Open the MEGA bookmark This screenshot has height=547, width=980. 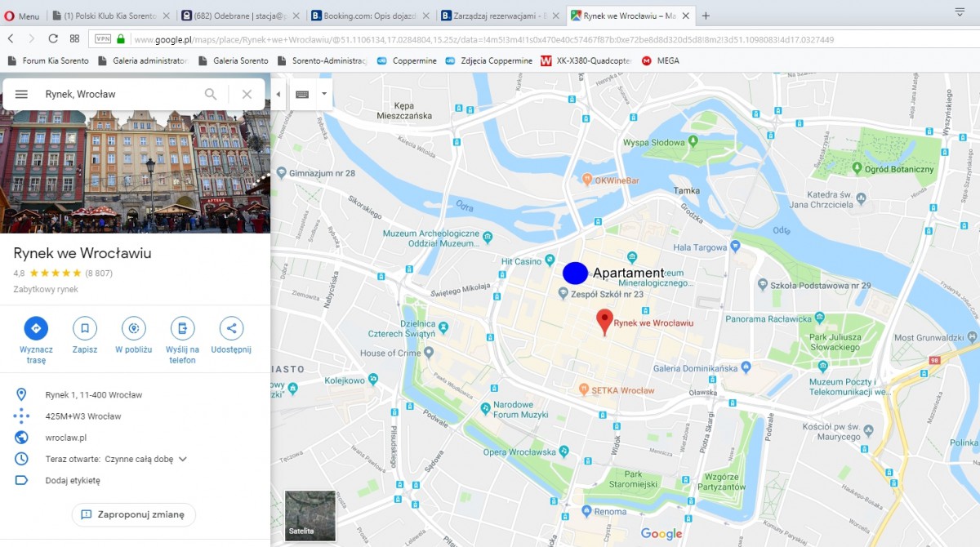(x=661, y=60)
